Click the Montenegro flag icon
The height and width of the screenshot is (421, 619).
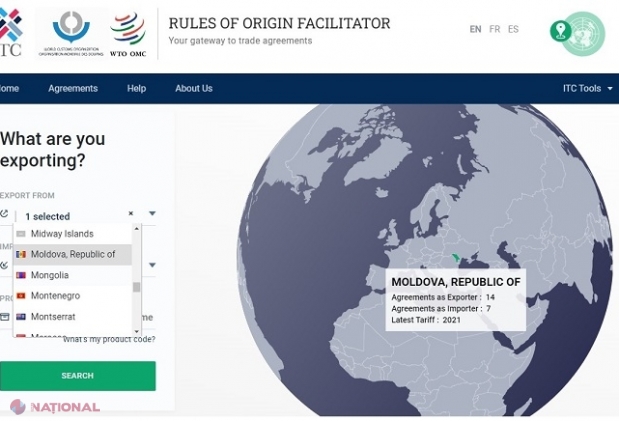pyautogui.click(x=21, y=296)
